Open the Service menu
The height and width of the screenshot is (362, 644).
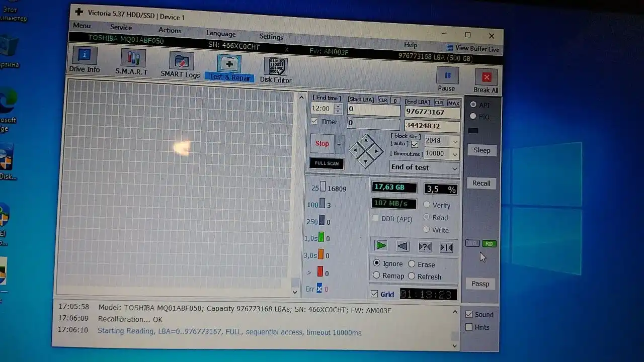121,28
